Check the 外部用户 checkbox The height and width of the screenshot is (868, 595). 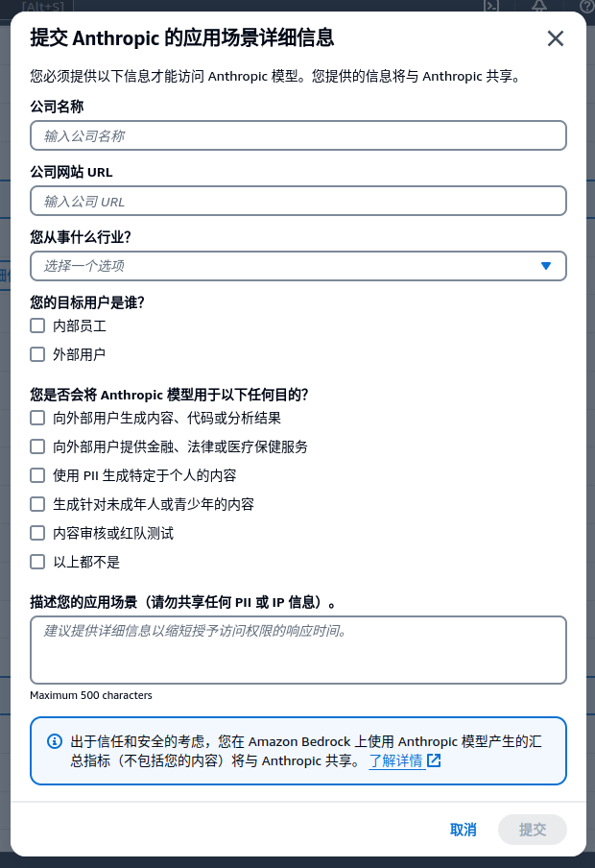click(x=37, y=354)
